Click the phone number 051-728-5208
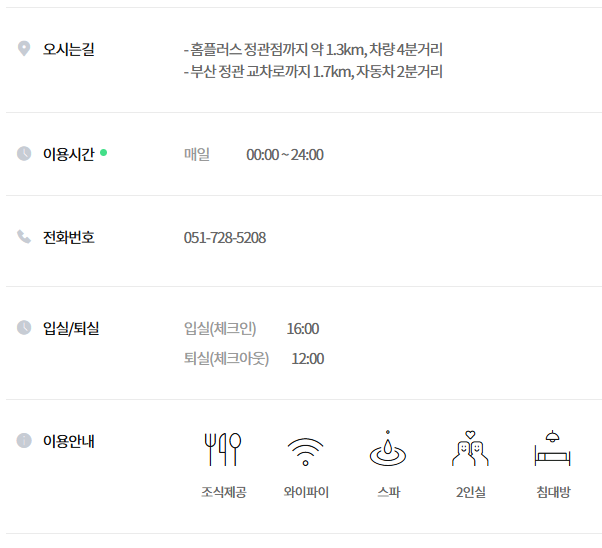This screenshot has height=548, width=602. [225, 238]
